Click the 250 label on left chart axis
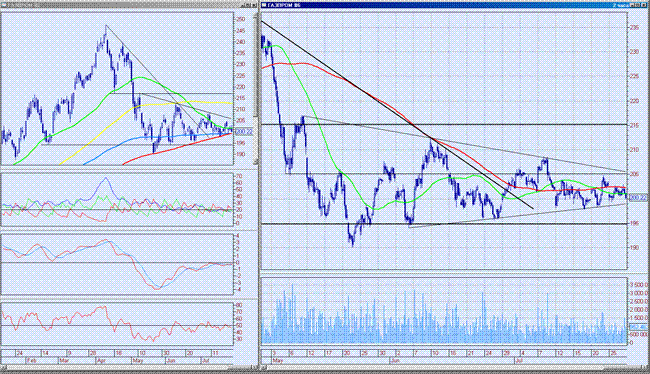Screen dimensions: 650x374 click(240, 19)
